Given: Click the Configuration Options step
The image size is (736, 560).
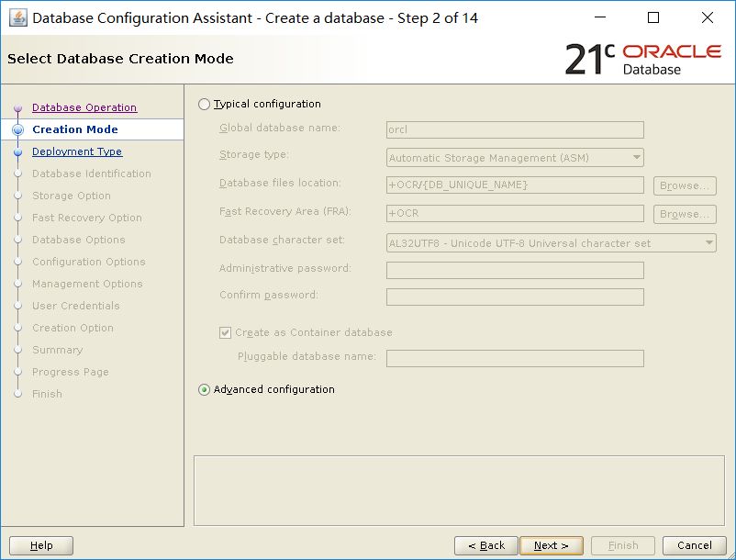Looking at the screenshot, I should 89,262.
